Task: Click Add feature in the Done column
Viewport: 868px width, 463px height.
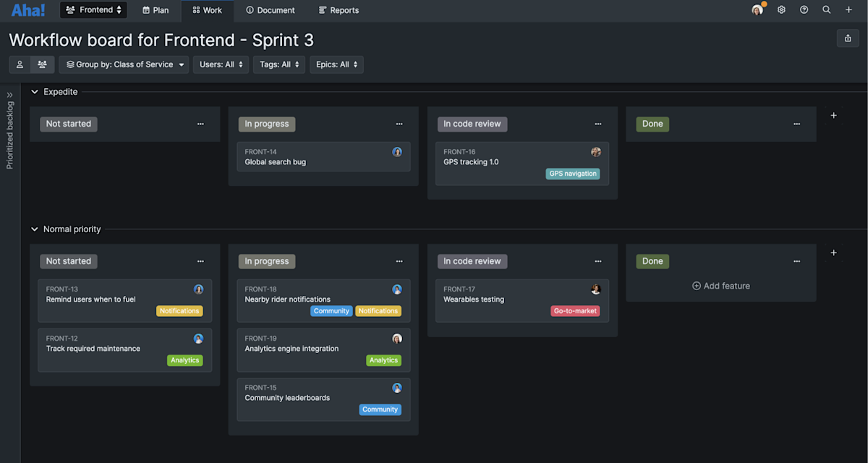Action: 720,286
